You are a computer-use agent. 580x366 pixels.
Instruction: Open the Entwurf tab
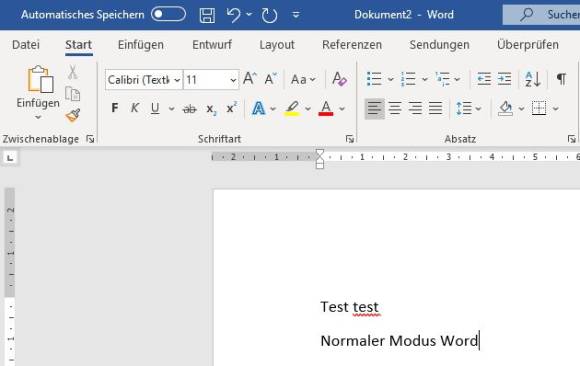(212, 45)
